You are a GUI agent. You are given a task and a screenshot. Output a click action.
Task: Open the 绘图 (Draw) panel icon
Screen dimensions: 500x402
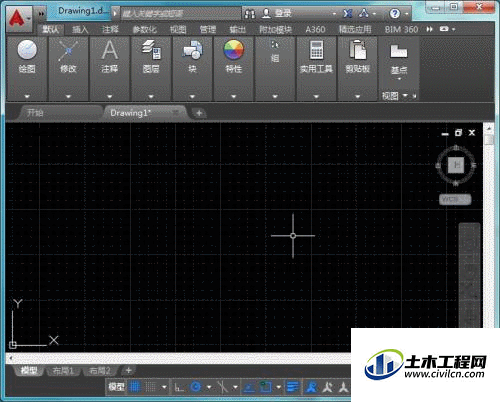pos(27,50)
